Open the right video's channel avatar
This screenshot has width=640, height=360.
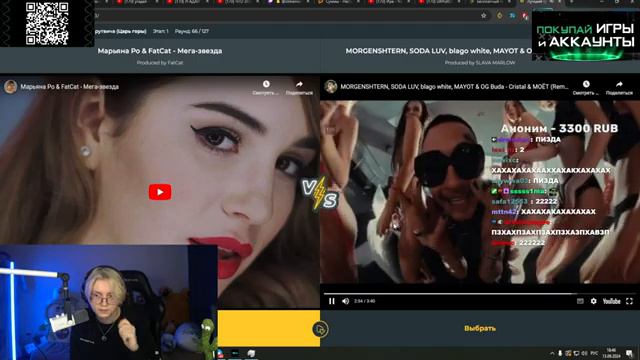coord(331,87)
